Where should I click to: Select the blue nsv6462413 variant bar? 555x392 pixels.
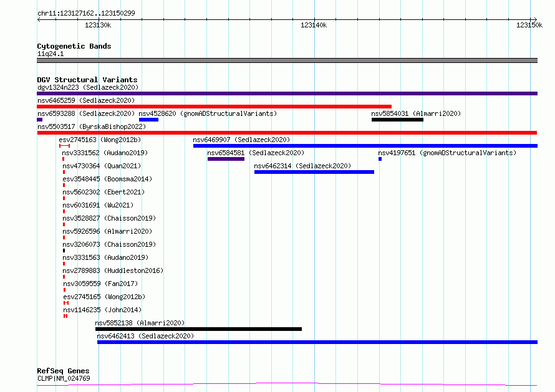[317, 343]
